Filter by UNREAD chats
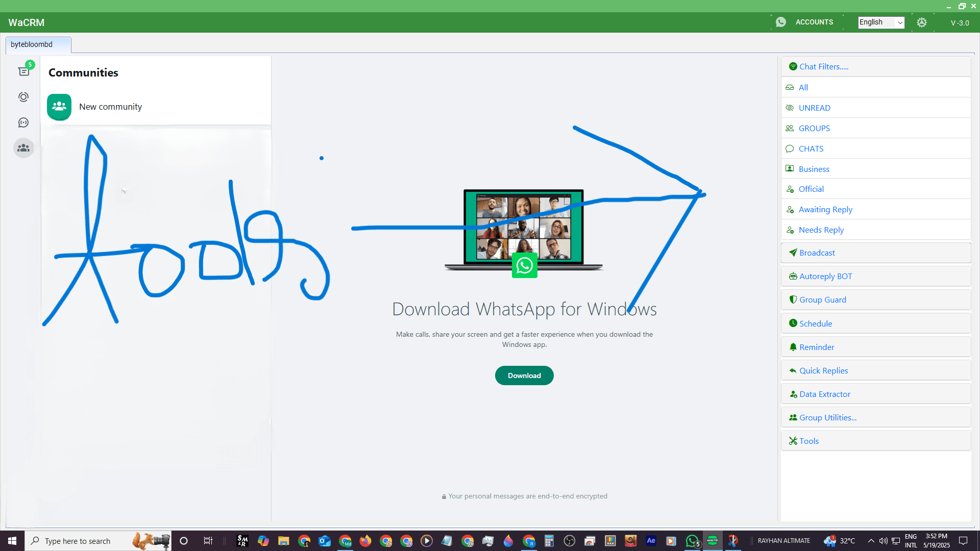The width and height of the screenshot is (980, 551). (876, 108)
